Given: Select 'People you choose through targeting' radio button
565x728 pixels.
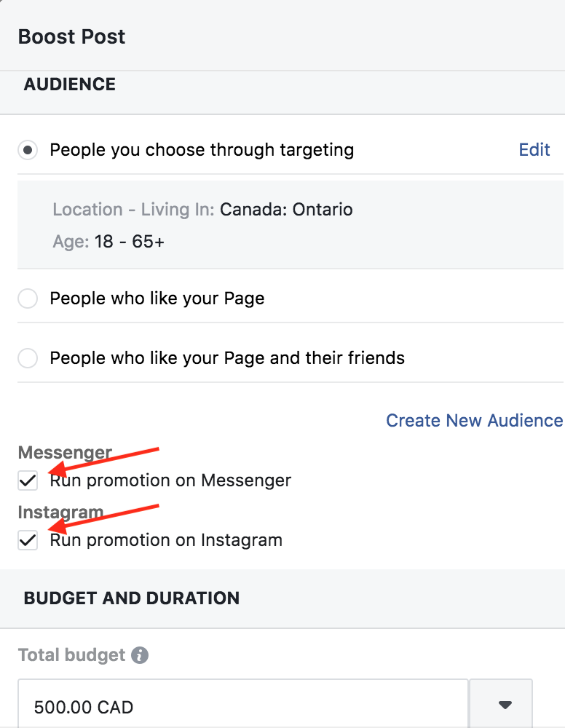Looking at the screenshot, I should coord(28,150).
